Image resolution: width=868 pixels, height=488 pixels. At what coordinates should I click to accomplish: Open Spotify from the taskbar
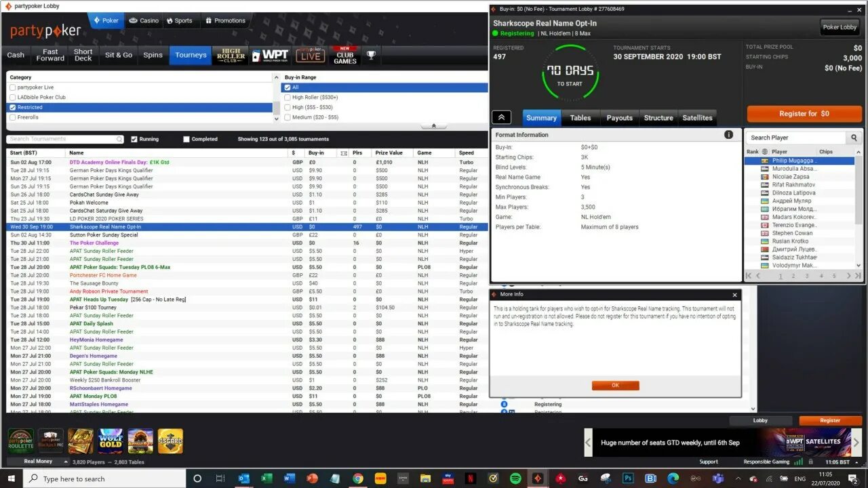point(515,479)
